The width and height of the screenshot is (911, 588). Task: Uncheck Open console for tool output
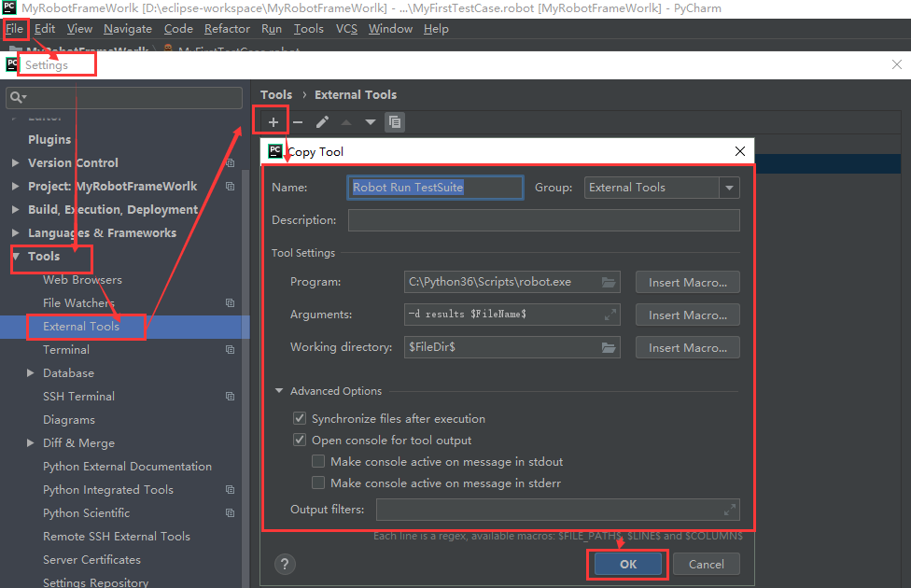tap(300, 441)
